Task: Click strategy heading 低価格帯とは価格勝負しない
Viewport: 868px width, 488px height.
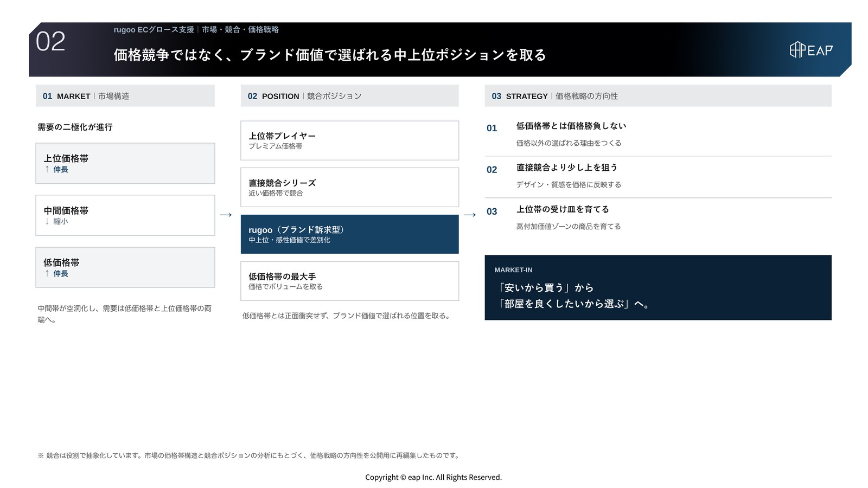Action: click(x=571, y=126)
